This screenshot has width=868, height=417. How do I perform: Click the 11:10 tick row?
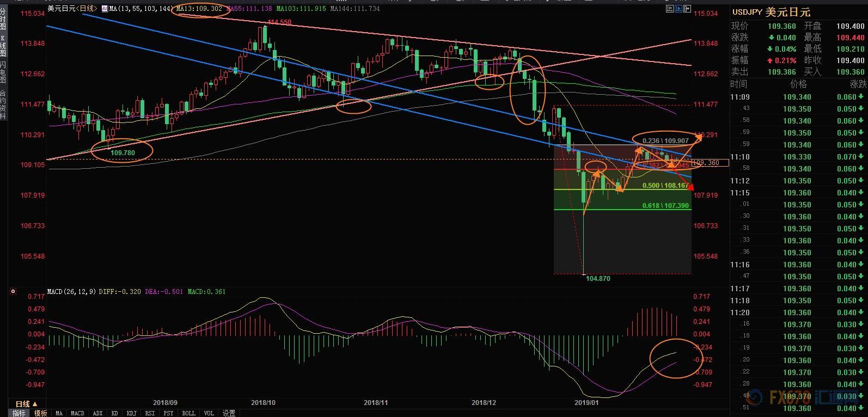click(x=798, y=157)
